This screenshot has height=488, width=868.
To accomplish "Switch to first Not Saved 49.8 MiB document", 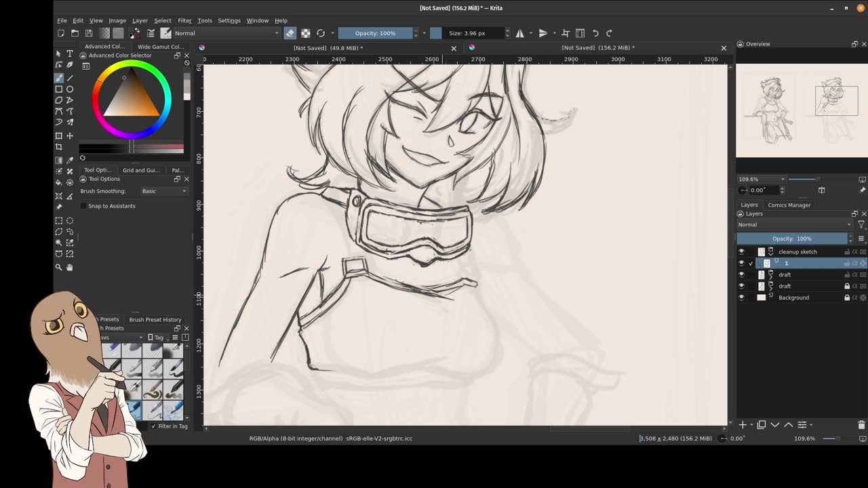I will pos(328,48).
